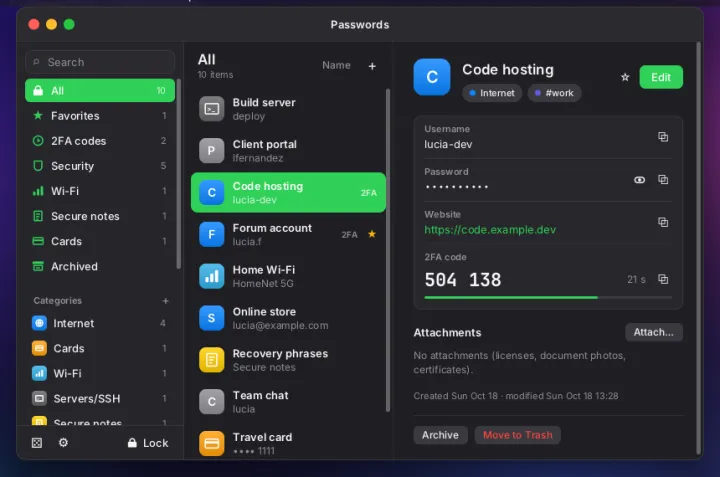Open the Security section

click(x=100, y=166)
